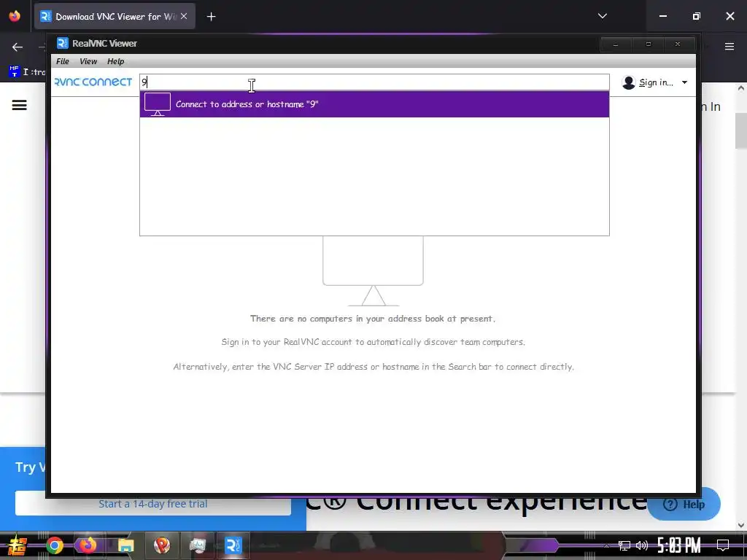Click the VNC Connect logo
This screenshot has width=747, height=560.
(93, 82)
